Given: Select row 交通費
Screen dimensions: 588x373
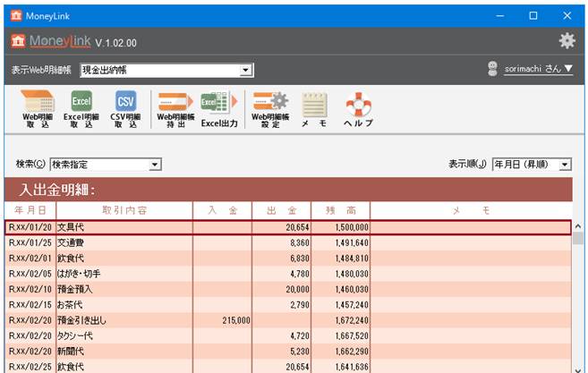Looking at the screenshot, I should tap(288, 243).
